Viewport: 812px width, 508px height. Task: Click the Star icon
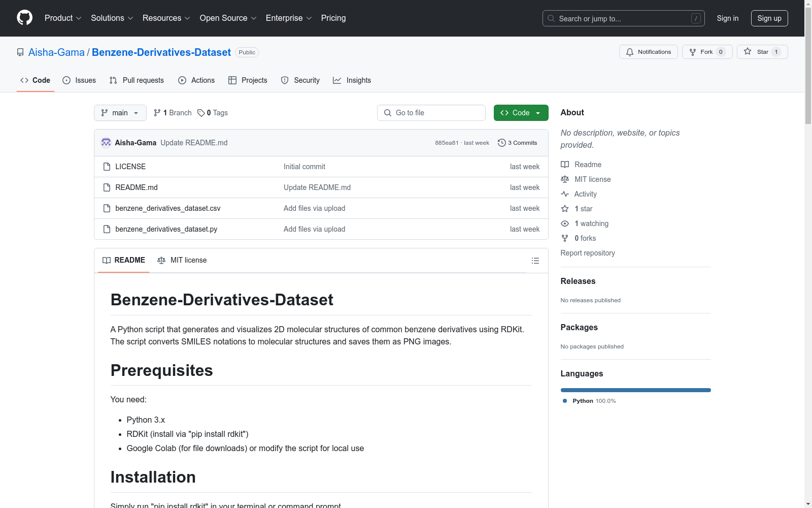click(x=748, y=51)
